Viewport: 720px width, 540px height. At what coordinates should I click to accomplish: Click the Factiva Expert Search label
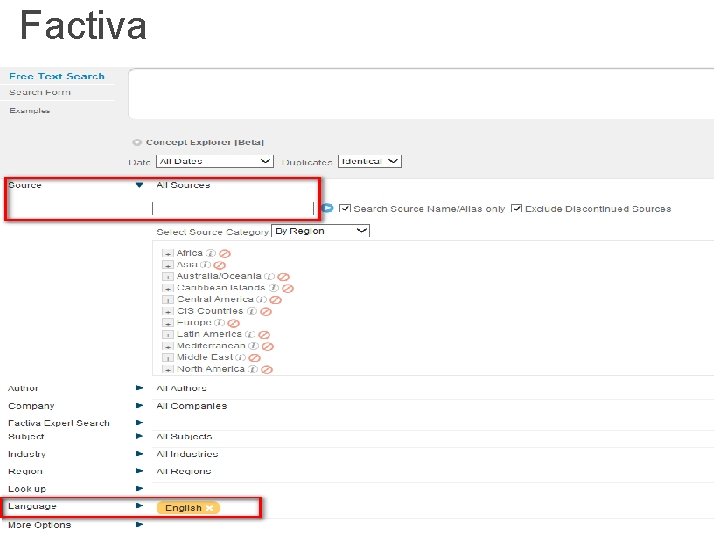(x=59, y=423)
